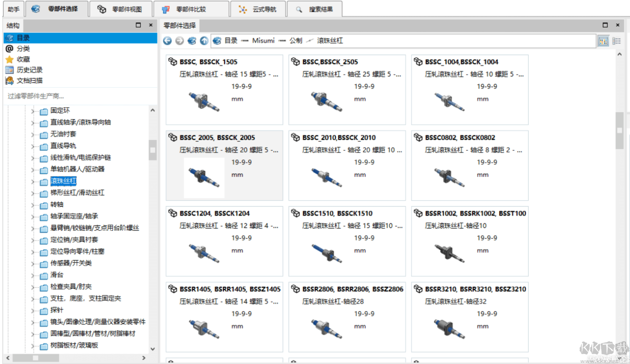The width and height of the screenshot is (630, 364).
Task: Click part icon beside BSSC, BSSCK_1505 title
Action: pyautogui.click(x=173, y=62)
